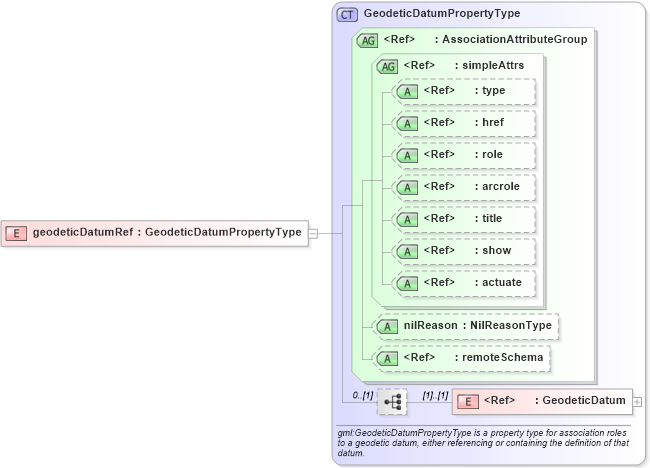The image size is (650, 468).
Task: Click the AG icon of AssociationAttributeGroup
Action: 367,40
